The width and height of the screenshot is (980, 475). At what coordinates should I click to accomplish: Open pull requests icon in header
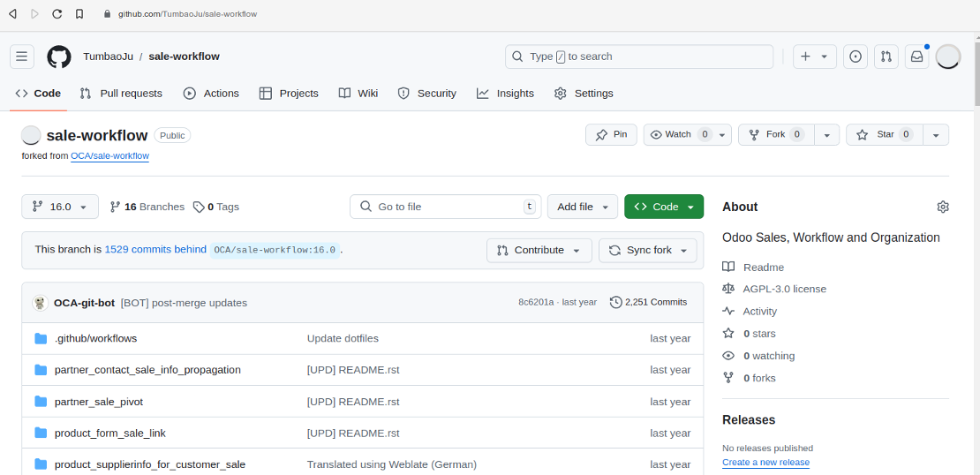tap(886, 57)
